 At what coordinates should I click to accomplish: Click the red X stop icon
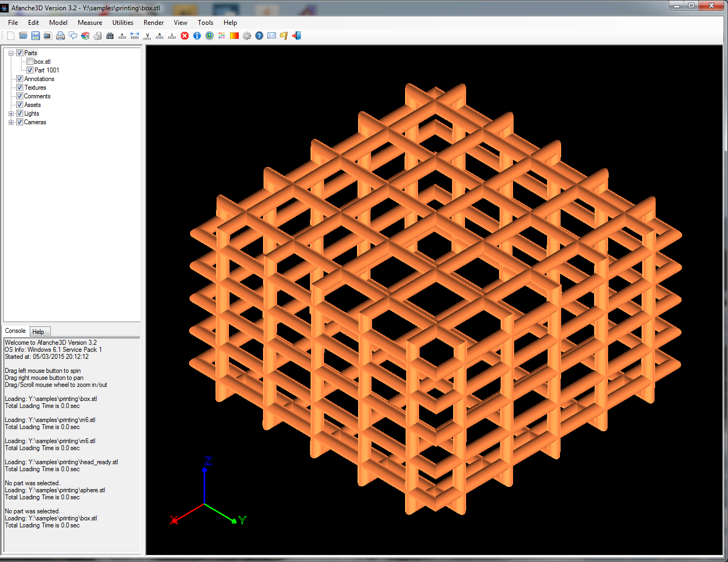pyautogui.click(x=185, y=36)
